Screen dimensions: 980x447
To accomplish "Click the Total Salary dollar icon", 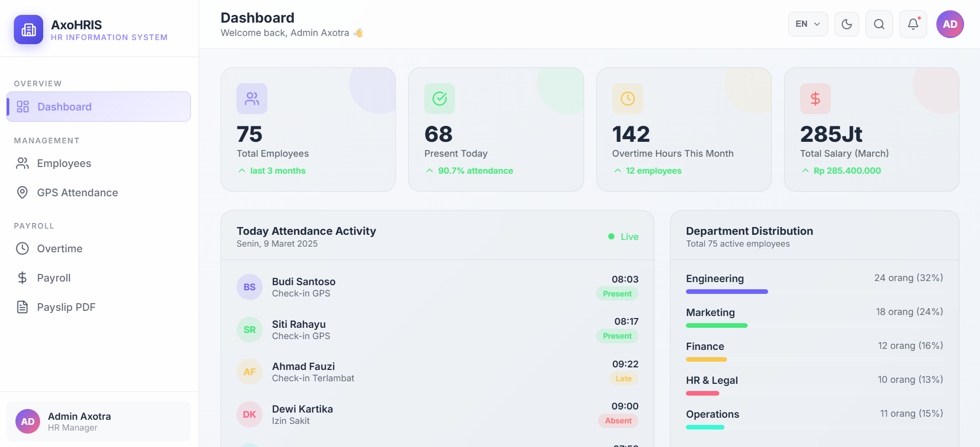I will [x=815, y=99].
